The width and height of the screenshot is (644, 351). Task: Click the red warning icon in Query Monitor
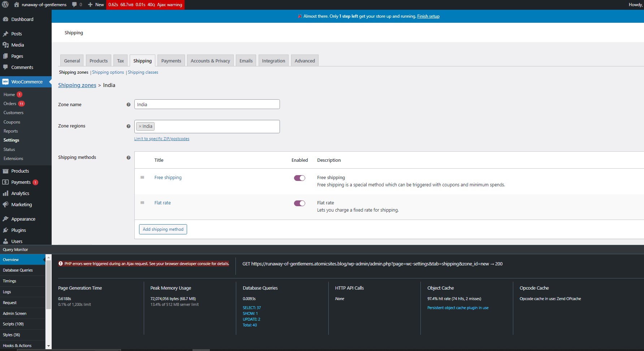coord(61,264)
